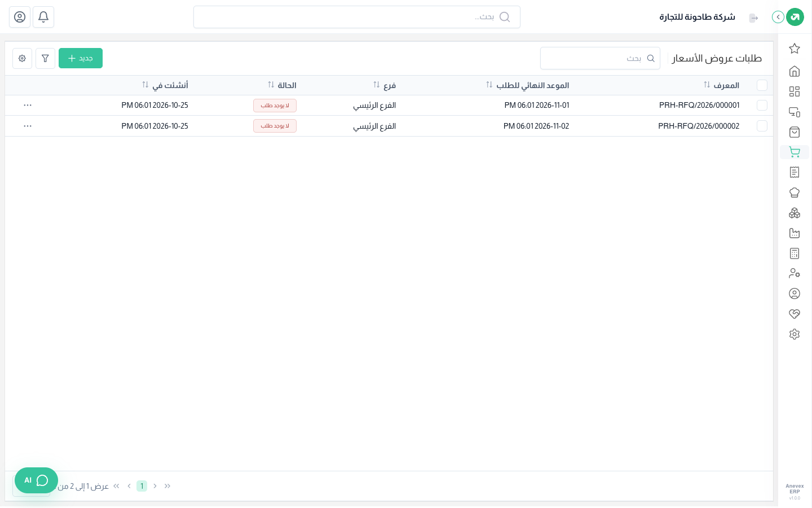Select page 1 in the pagination
The image size is (812, 508).
142,486
